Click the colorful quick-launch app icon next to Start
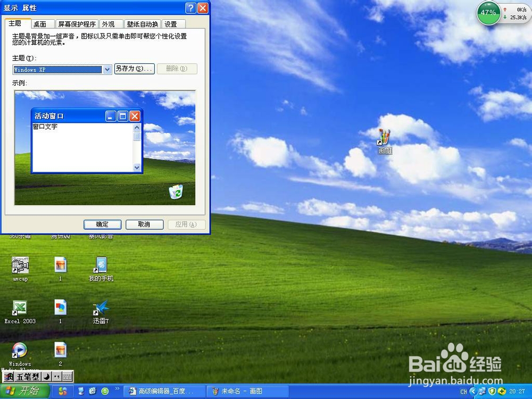 63,391
